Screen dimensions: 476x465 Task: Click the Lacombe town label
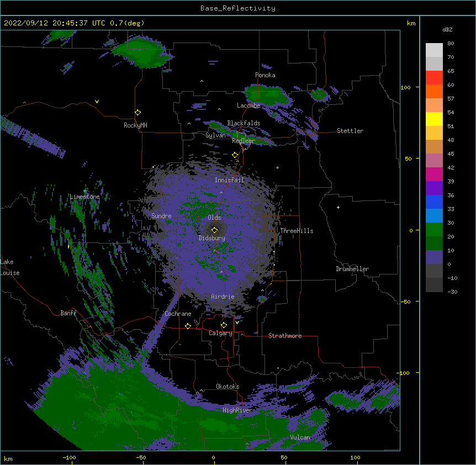248,105
